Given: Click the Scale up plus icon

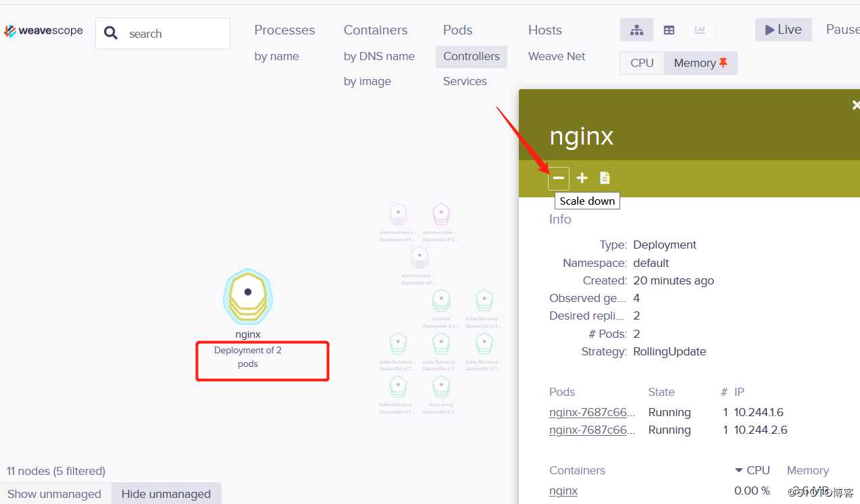Looking at the screenshot, I should click(582, 178).
